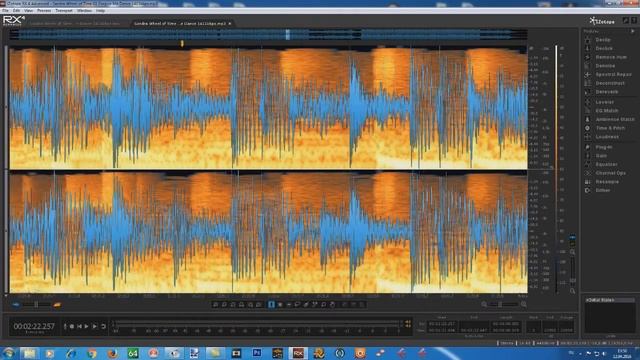Zoom in horizontally with the magnifier plus
This screenshot has height=360, width=640.
click(524, 304)
